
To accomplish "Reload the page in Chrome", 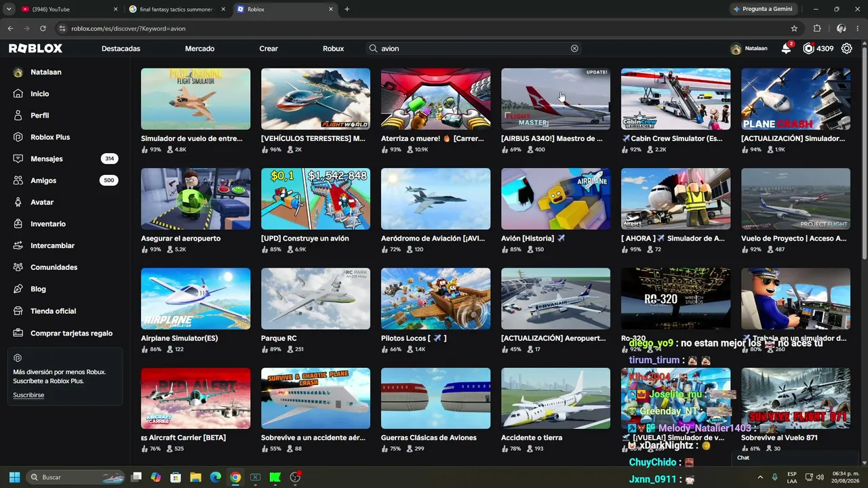I will (43, 28).
